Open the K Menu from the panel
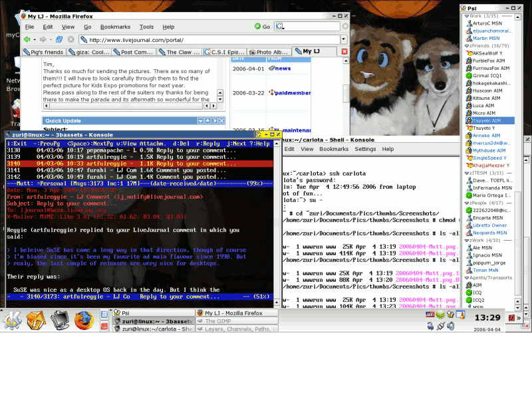The image size is (532, 399). pyautogui.click(x=13, y=319)
